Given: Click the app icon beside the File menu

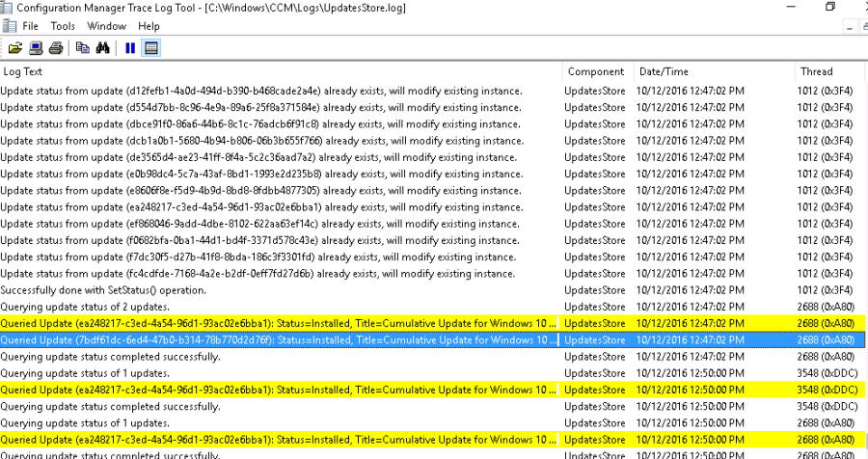Looking at the screenshot, I should point(8,26).
